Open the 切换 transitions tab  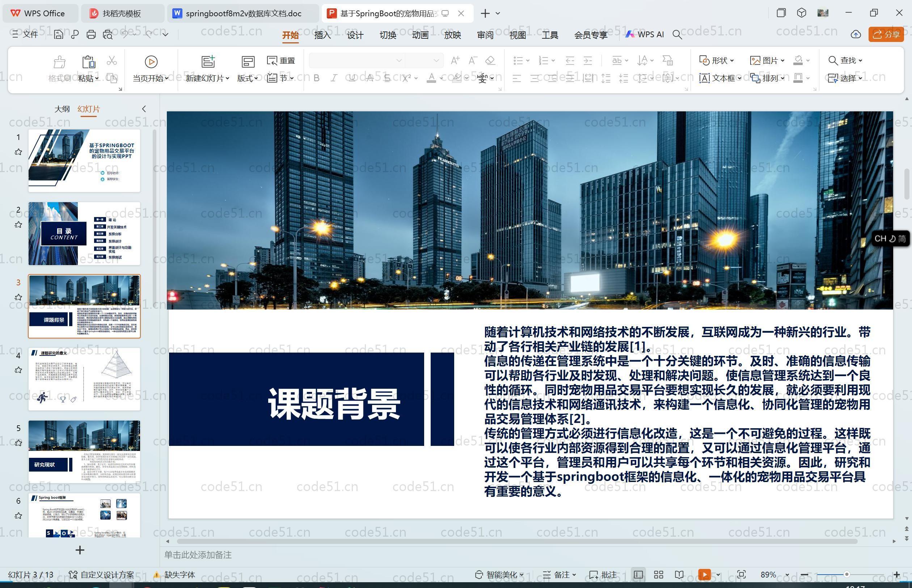(x=388, y=35)
